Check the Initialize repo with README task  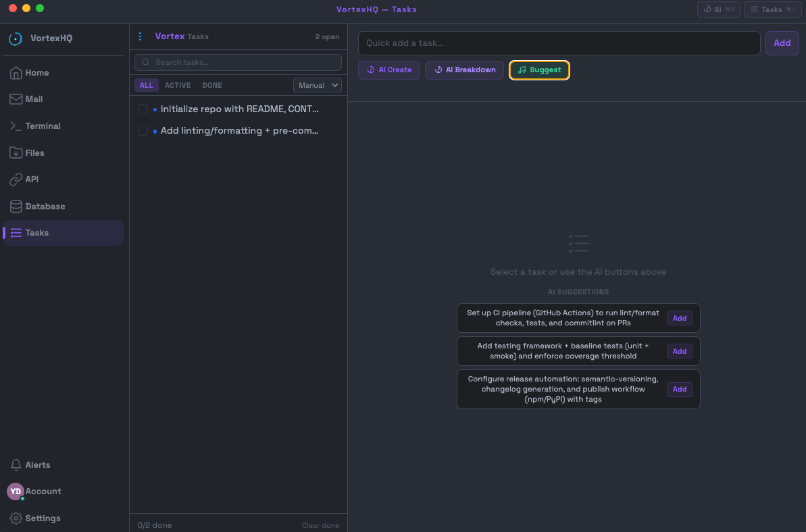click(x=143, y=109)
